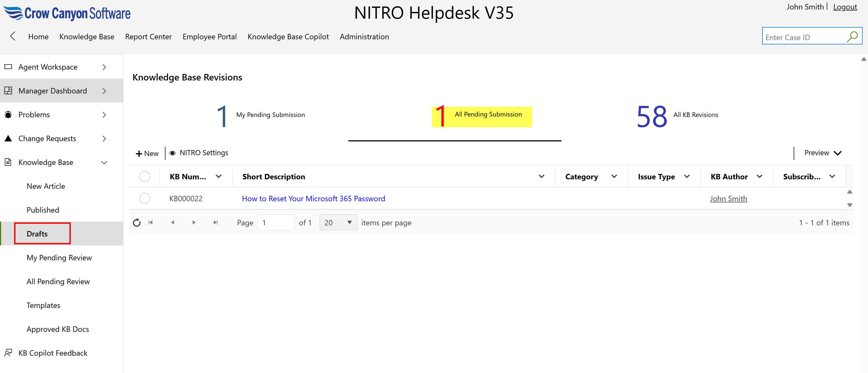
Task: Click the Change Requests triangle icon
Action: 8,138
